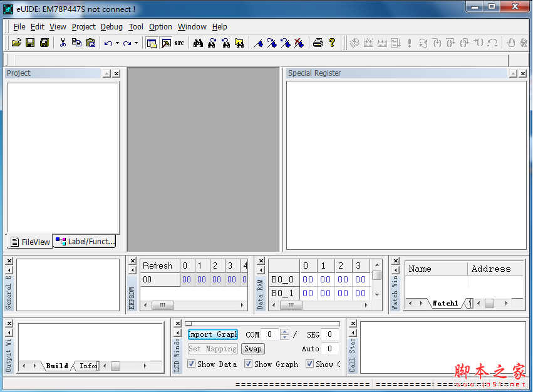Click the Open file toolbar icon
This screenshot has height=392, width=533.
pos(16,43)
